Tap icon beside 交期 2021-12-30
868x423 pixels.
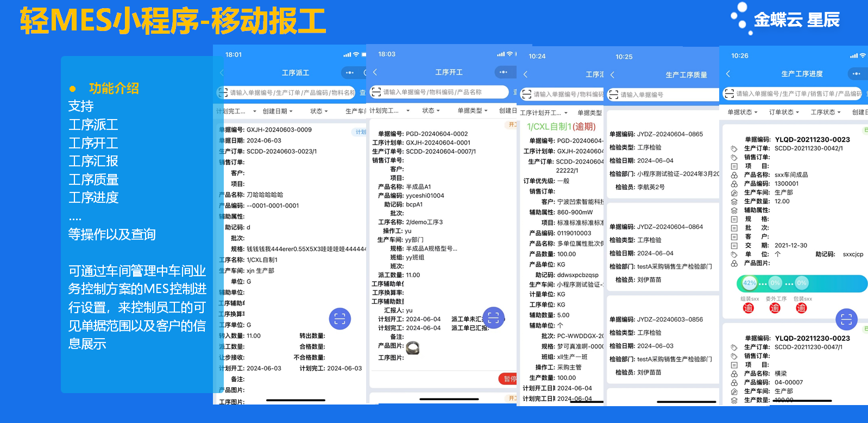734,245
